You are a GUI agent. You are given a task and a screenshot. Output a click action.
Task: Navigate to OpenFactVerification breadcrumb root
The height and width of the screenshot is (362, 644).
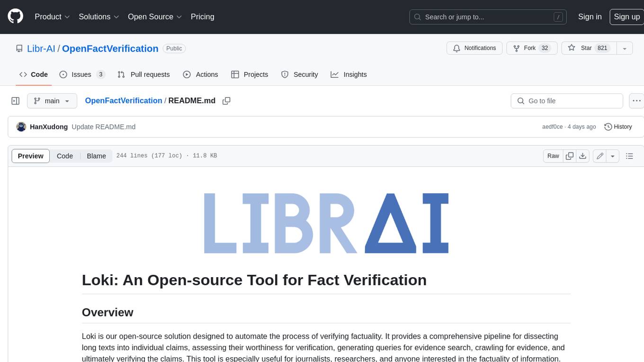click(124, 100)
